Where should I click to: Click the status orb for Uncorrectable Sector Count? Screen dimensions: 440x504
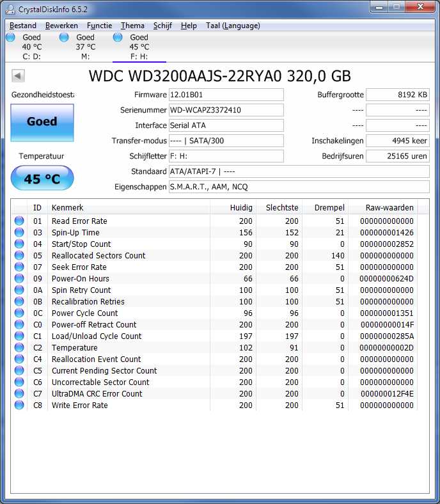click(19, 382)
